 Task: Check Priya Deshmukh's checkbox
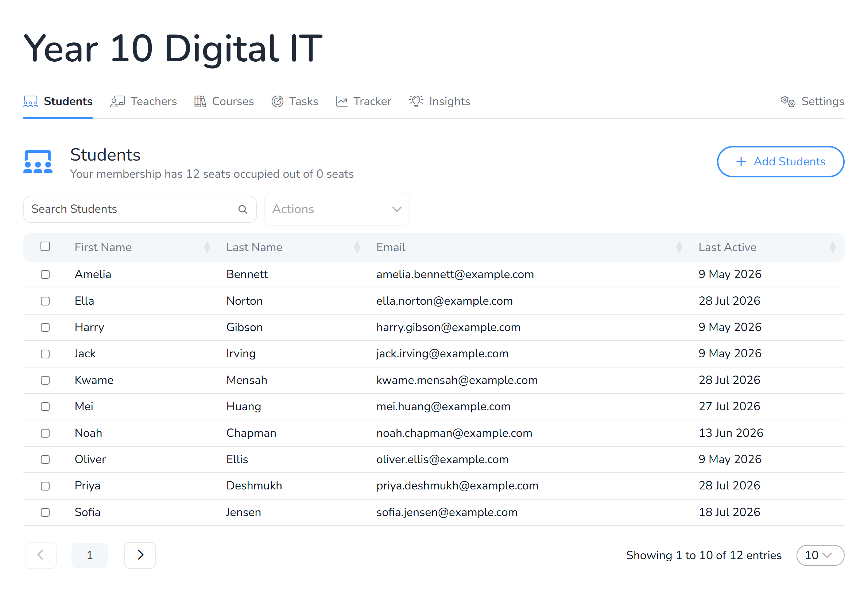[x=45, y=486]
